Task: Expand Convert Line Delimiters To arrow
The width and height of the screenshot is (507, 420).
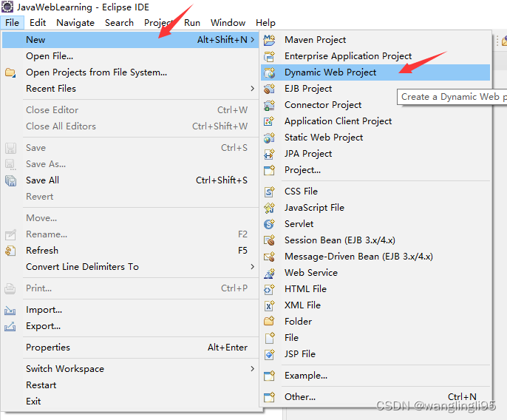Action: (x=253, y=267)
